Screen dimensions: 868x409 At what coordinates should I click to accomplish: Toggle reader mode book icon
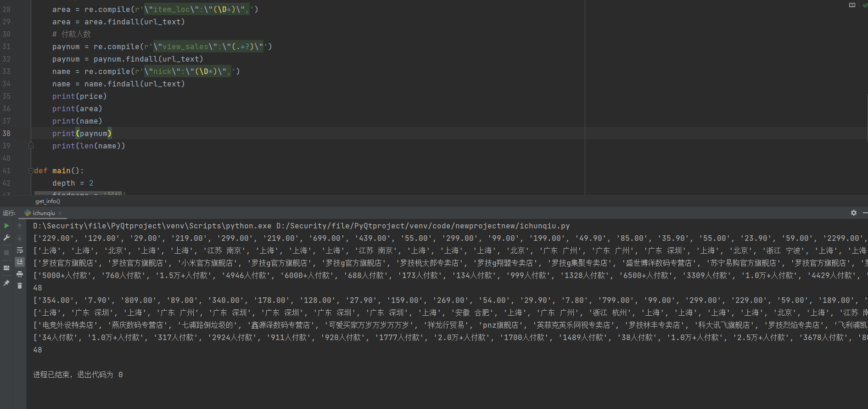click(852, 5)
